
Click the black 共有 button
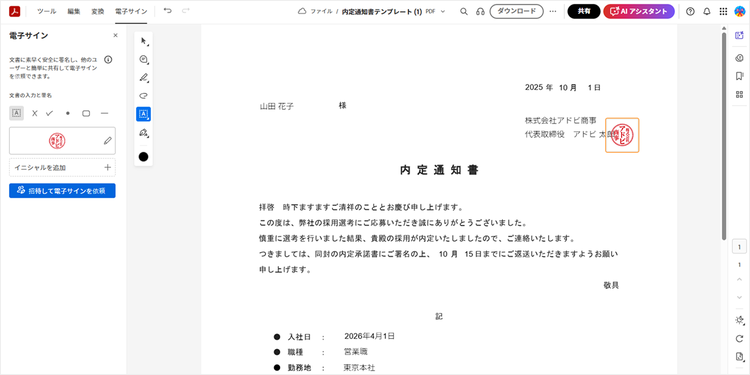[x=584, y=11]
